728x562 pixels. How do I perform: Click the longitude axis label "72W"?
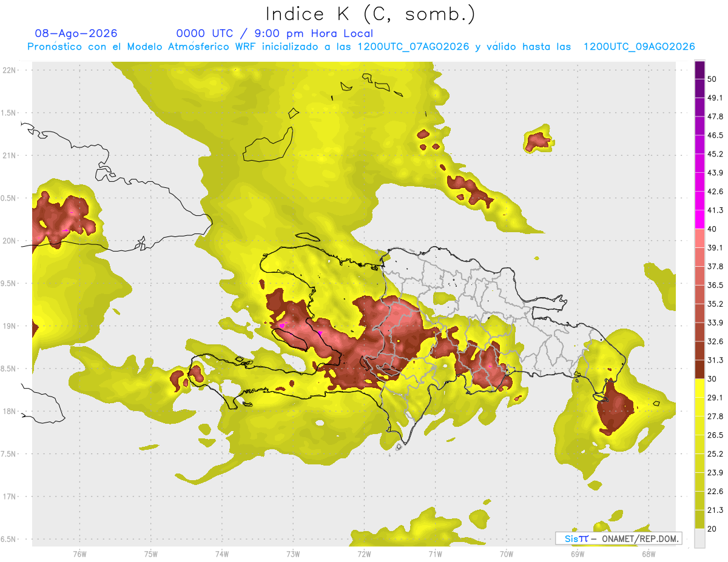(364, 554)
